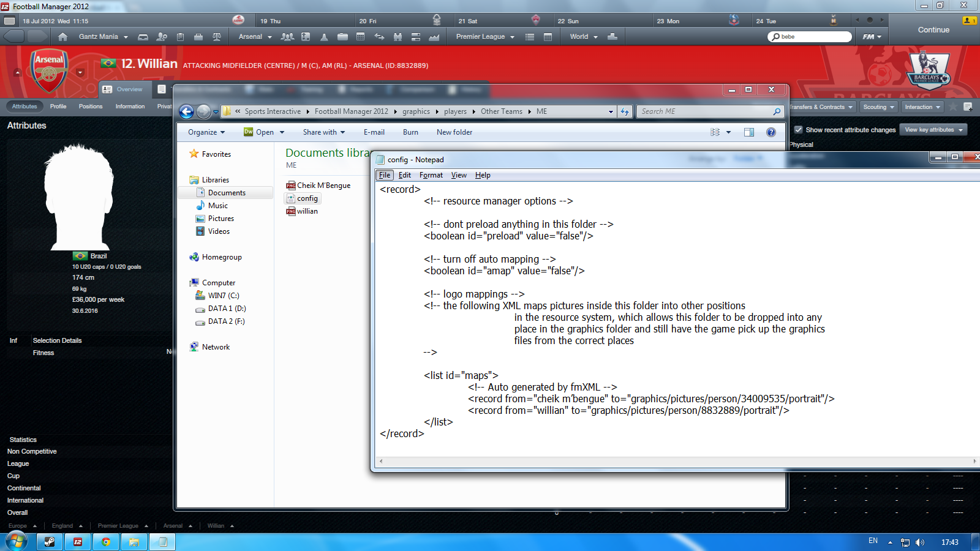Open the Arsenal squad icon
The image size is (980, 551).
pyautogui.click(x=287, y=37)
